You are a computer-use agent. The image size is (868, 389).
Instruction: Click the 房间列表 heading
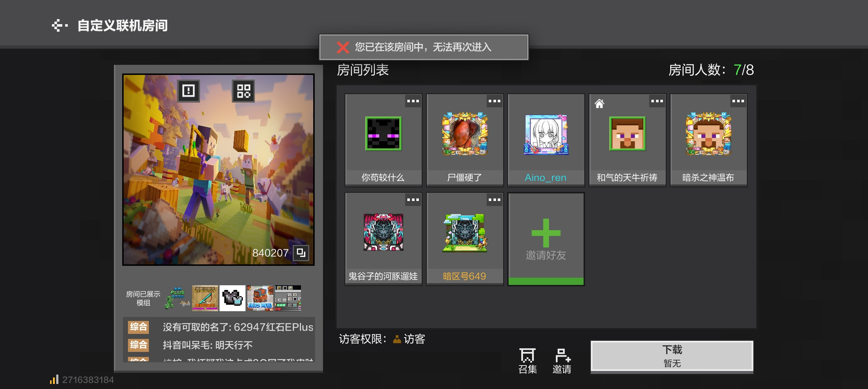click(363, 70)
